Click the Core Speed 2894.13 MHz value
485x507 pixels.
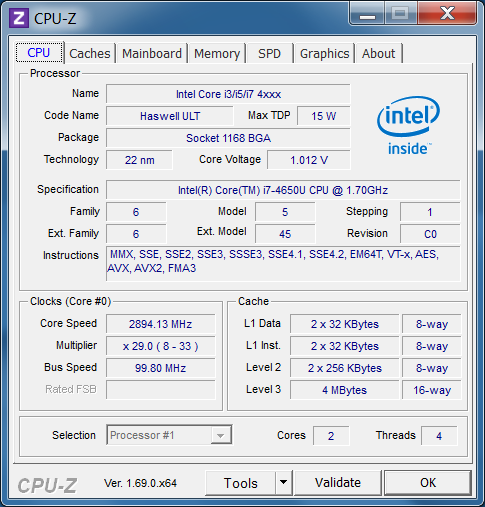click(x=161, y=324)
